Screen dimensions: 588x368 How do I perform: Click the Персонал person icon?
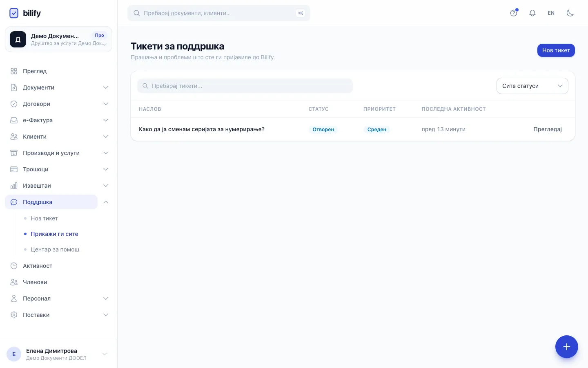14,298
